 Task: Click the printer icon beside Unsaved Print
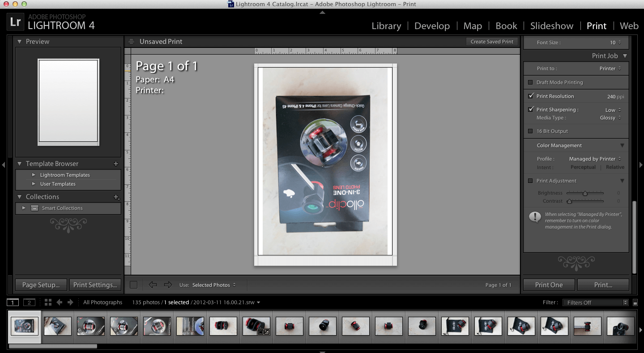click(131, 42)
